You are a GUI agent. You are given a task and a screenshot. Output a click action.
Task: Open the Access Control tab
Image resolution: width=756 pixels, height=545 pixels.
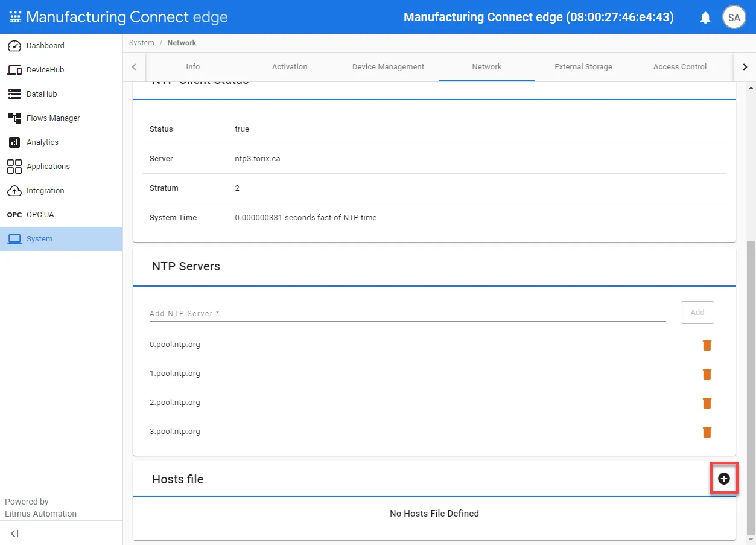(x=680, y=67)
